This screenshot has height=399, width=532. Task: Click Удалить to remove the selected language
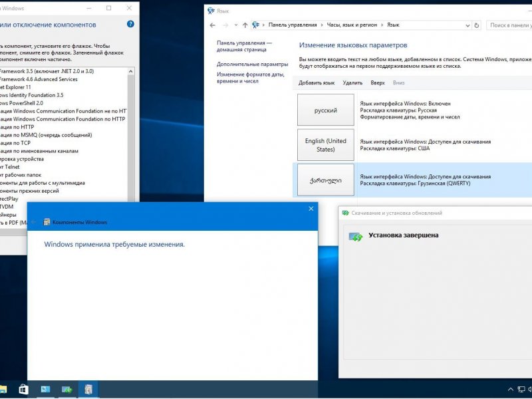coord(352,82)
